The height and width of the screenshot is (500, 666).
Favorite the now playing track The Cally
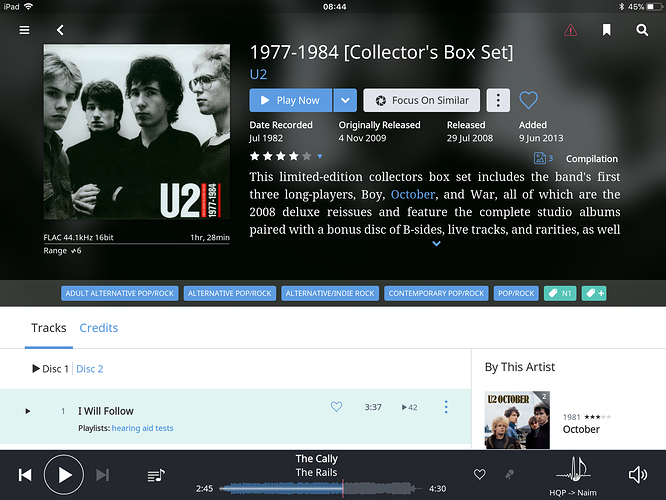click(x=480, y=475)
